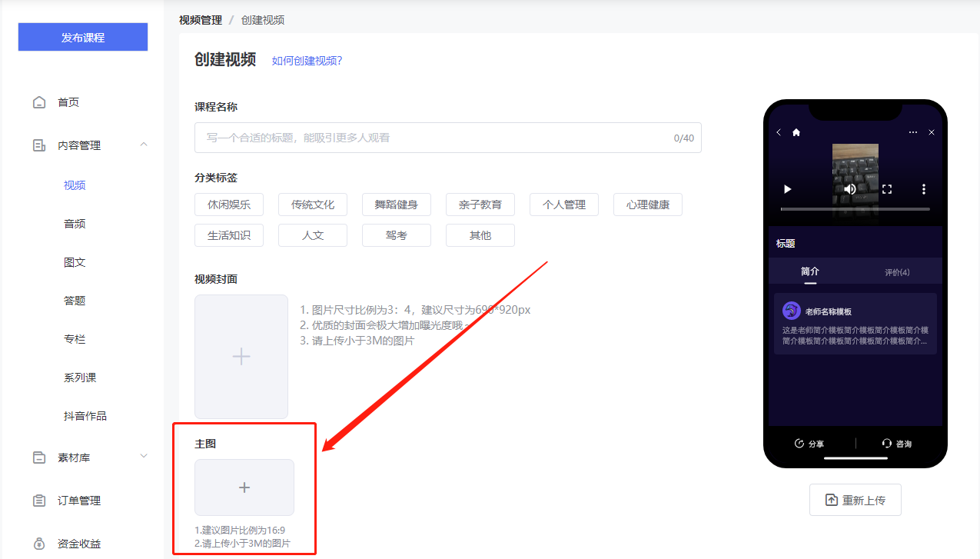Click the 重新上传 button label
This screenshot has height=559, width=980.
[x=864, y=501]
